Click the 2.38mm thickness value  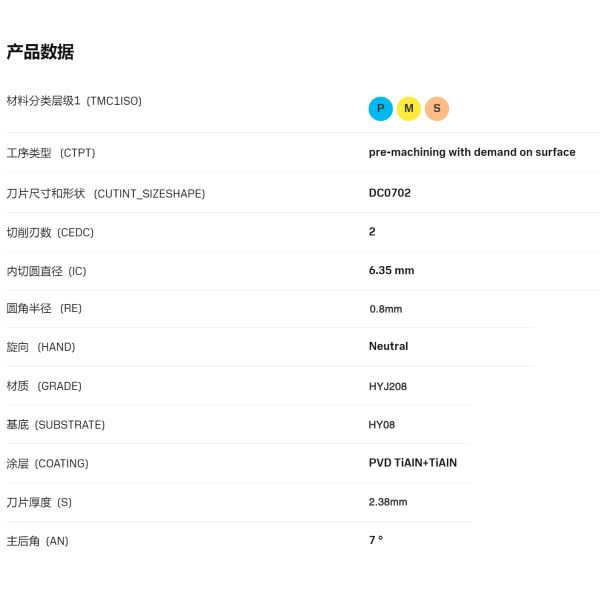(388, 502)
